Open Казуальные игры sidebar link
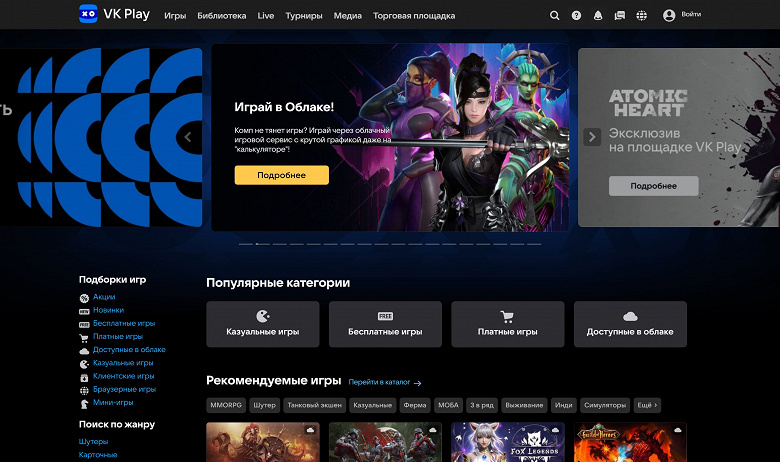The width and height of the screenshot is (780, 462). tap(123, 363)
